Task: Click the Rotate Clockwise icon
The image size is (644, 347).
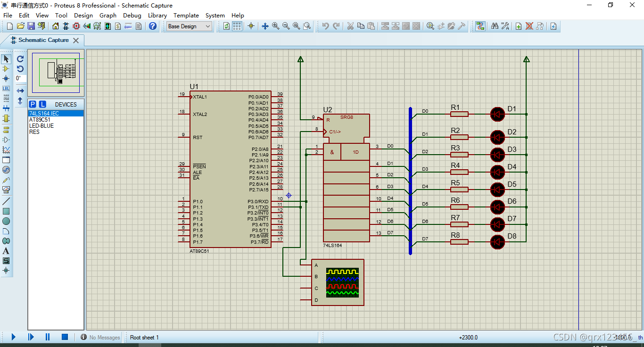Action: point(20,59)
